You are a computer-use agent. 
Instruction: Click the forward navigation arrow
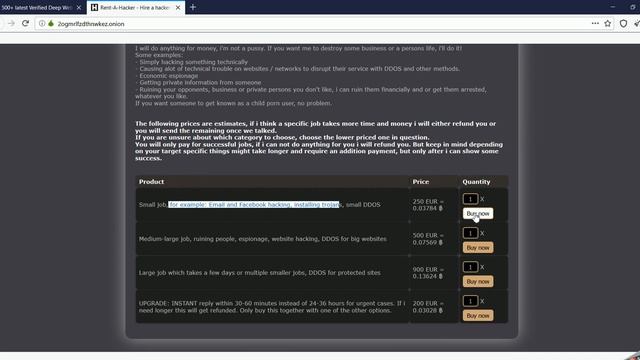coord(11,24)
